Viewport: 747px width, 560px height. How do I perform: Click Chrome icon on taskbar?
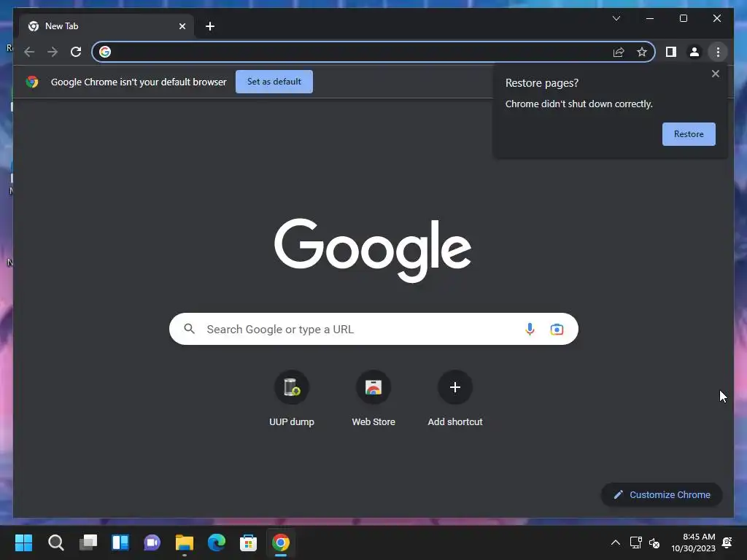point(281,542)
